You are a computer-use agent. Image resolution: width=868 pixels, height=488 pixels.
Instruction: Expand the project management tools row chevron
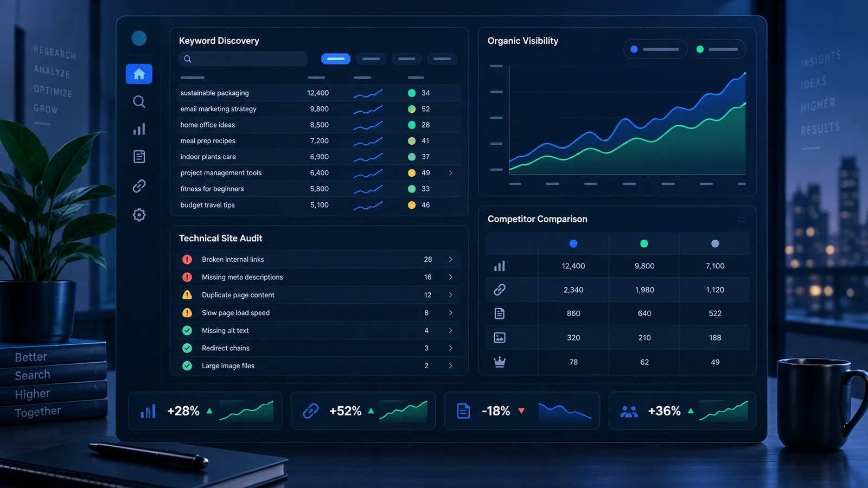(451, 173)
